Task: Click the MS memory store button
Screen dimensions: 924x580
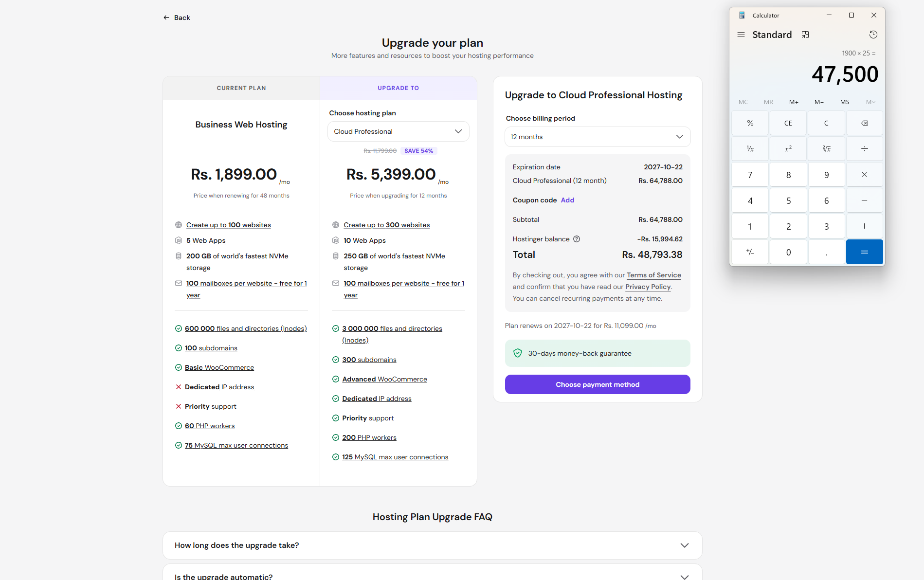Action: coord(845,102)
